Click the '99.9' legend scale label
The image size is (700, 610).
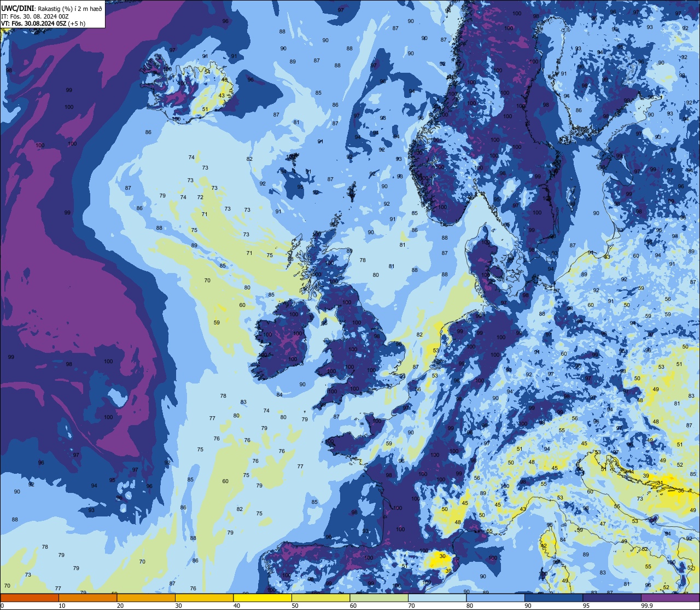pos(647,606)
